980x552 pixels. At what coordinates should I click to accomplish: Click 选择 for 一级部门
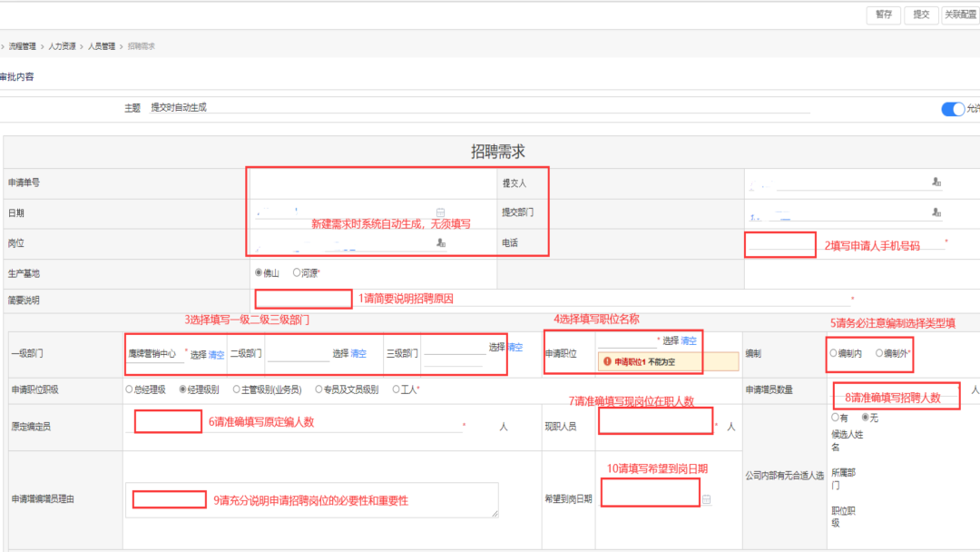(198, 354)
